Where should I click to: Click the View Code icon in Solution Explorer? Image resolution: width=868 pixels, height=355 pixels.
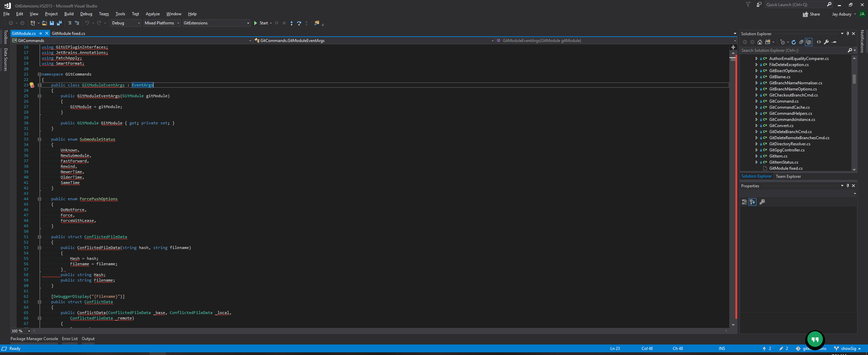point(819,42)
